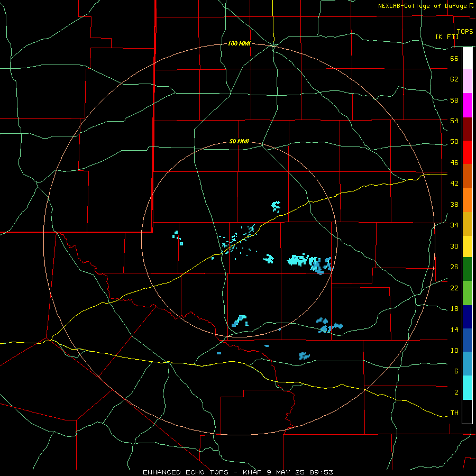Viewport: 476px width, 476px height.
Task: Click the gold 34-38 kft swatch
Action: (x=467, y=224)
